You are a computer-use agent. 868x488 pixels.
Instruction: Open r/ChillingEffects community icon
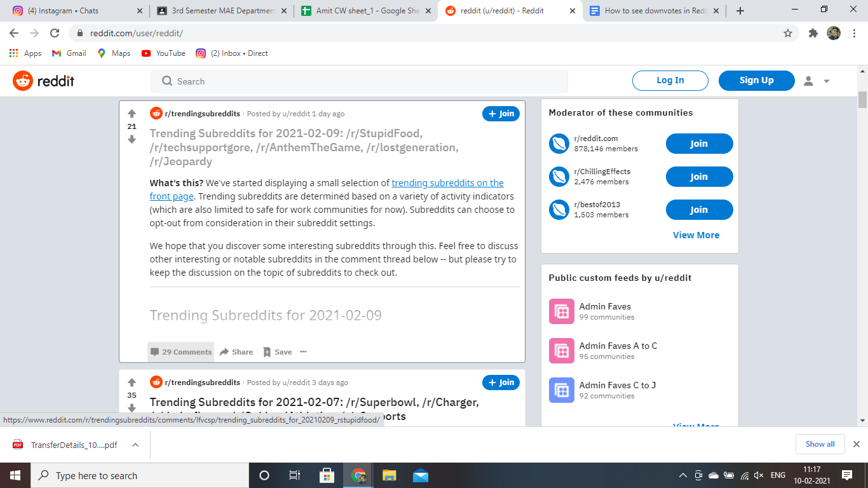(559, 177)
